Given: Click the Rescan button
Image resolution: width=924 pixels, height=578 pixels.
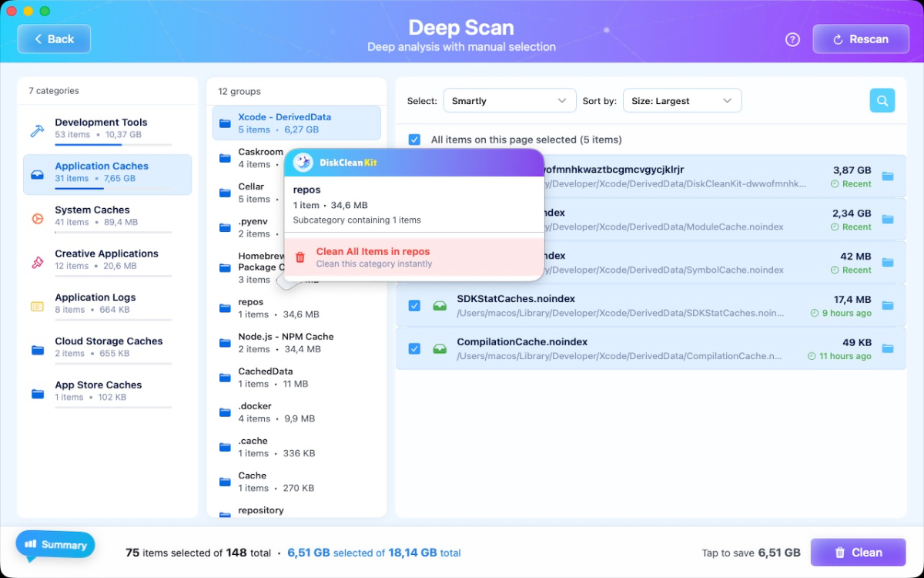Looking at the screenshot, I should click(860, 39).
